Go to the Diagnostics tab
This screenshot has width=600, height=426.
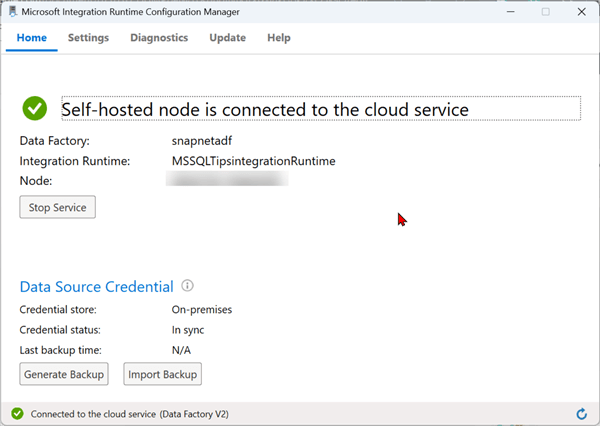click(159, 38)
